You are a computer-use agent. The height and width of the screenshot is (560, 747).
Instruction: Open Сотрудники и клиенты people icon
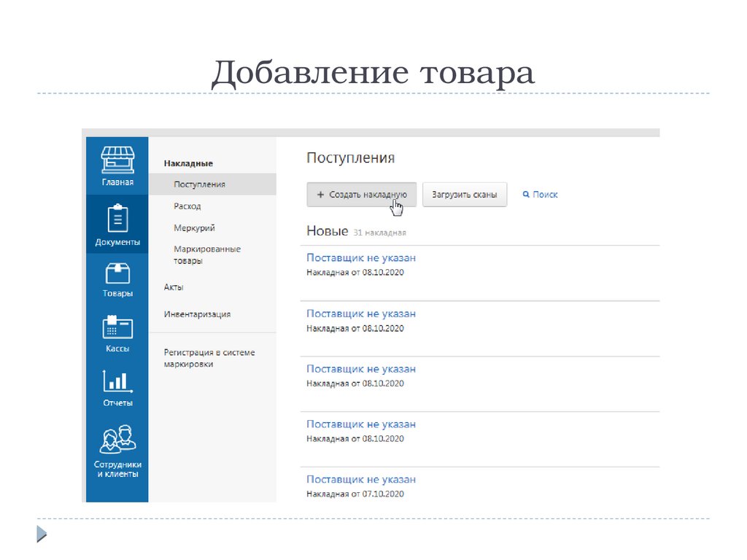(117, 439)
